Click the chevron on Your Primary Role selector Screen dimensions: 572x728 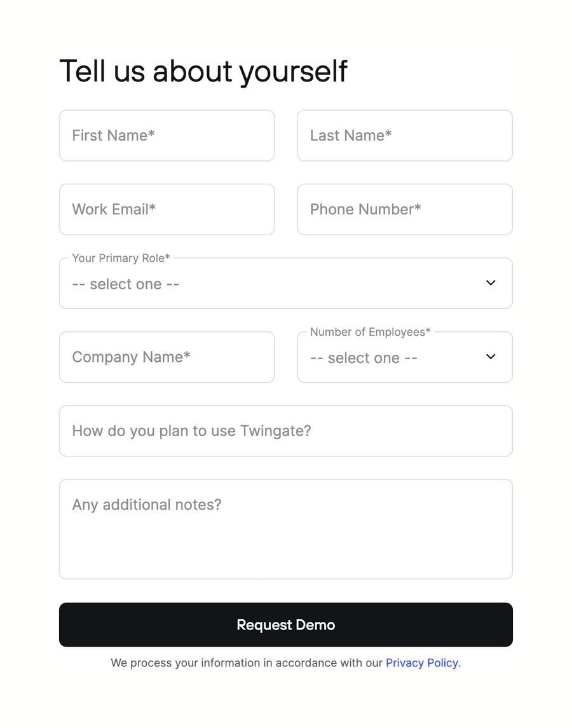click(x=490, y=282)
